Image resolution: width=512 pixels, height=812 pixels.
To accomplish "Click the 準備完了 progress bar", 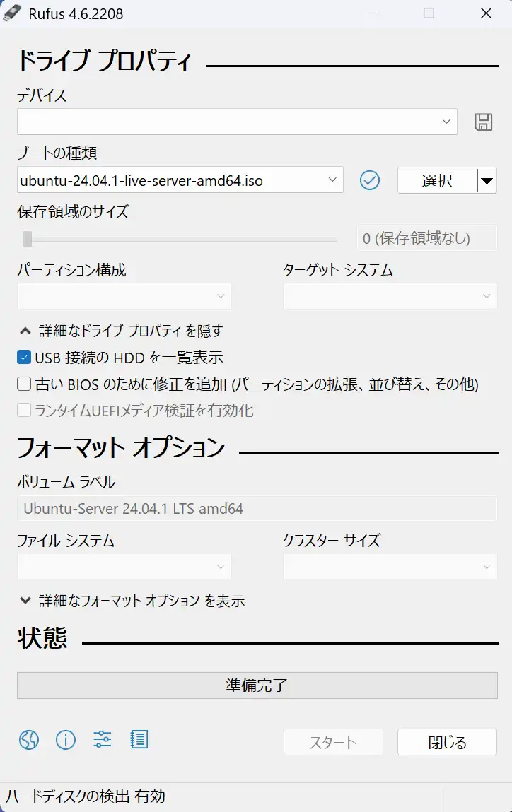I will 257,685.
